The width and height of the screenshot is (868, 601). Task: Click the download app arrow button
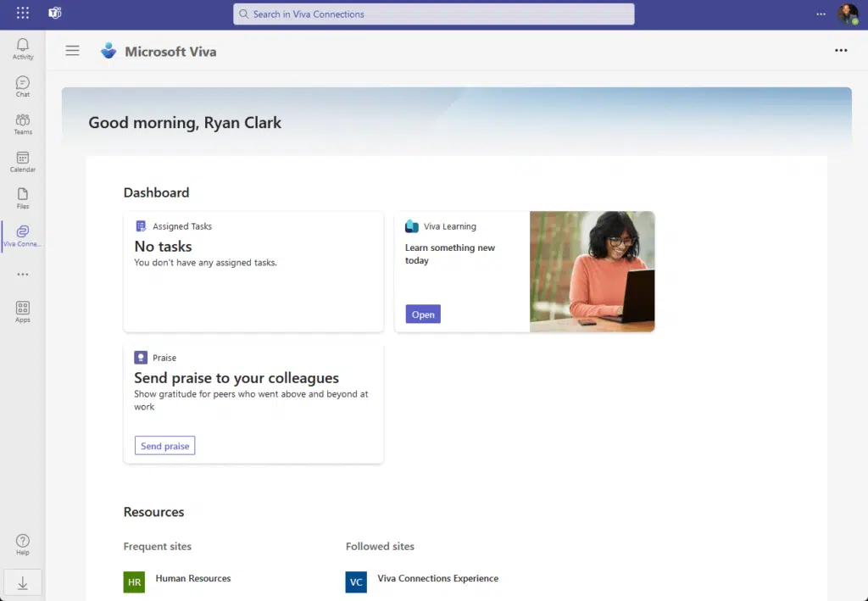pos(23,582)
